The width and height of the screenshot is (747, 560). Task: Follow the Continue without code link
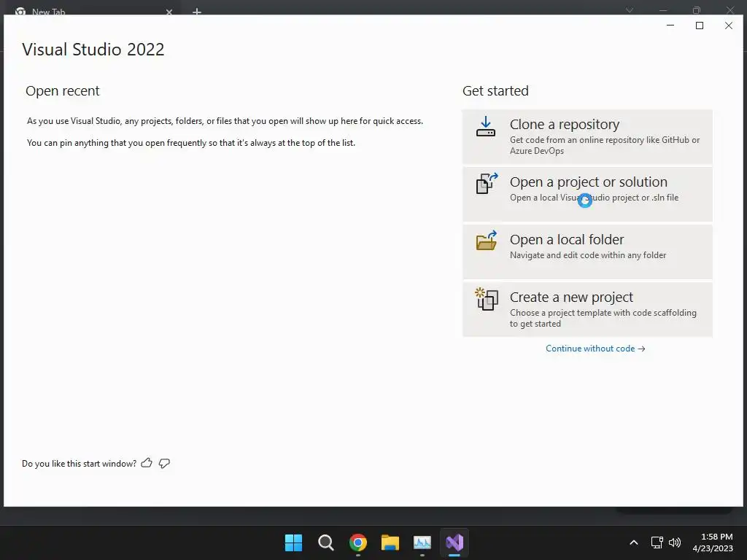(595, 349)
